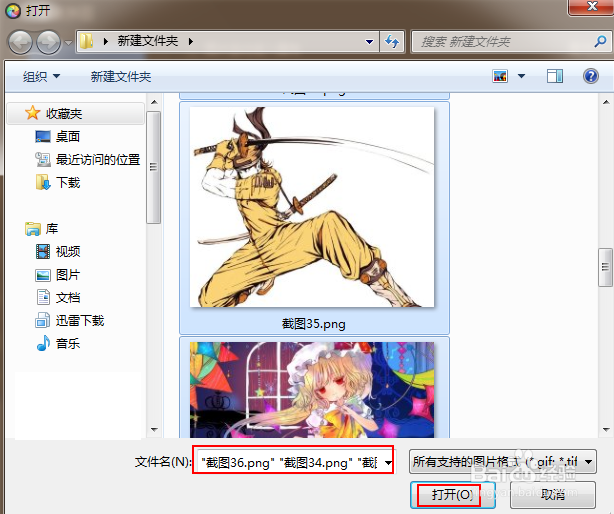Click the 截图35.png file name
Viewport: 614px width, 514px height.
click(x=314, y=324)
